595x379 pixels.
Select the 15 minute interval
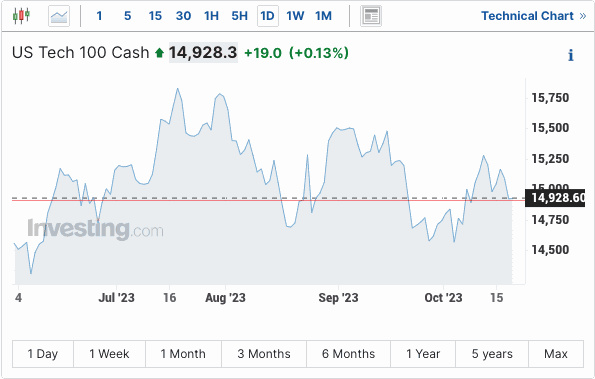pos(155,16)
